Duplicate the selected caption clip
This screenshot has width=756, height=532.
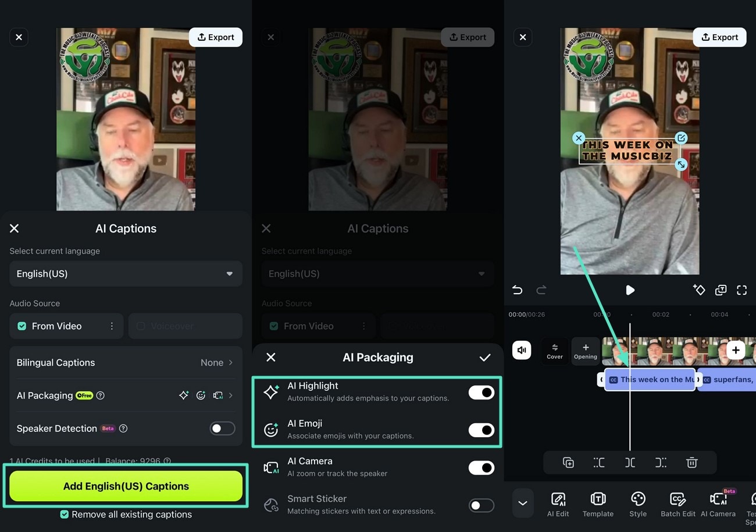[x=568, y=463]
